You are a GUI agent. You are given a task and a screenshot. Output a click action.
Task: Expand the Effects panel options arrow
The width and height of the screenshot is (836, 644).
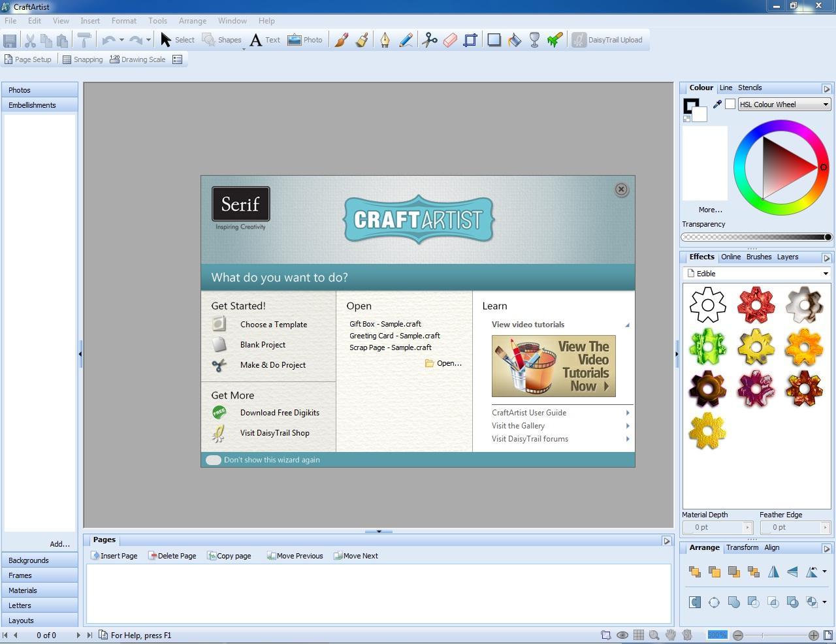tap(826, 257)
